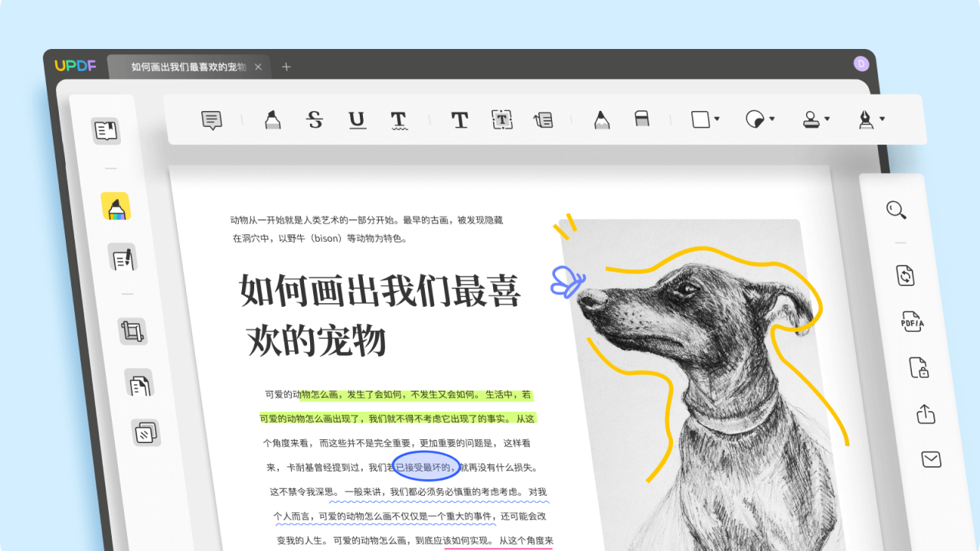Switch to reader mode in the sidebar
Viewport: 980px width, 551px height.
point(105,131)
